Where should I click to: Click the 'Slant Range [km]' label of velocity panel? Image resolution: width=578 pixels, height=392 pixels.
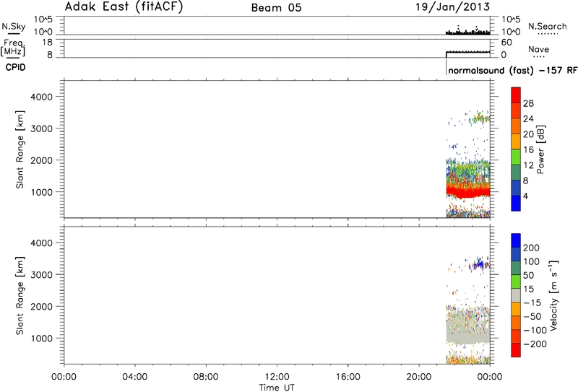(x=20, y=295)
